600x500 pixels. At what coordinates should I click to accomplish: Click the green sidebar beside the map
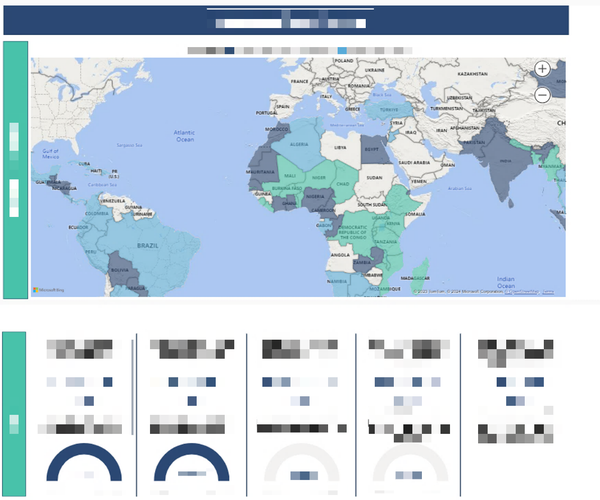(x=15, y=170)
